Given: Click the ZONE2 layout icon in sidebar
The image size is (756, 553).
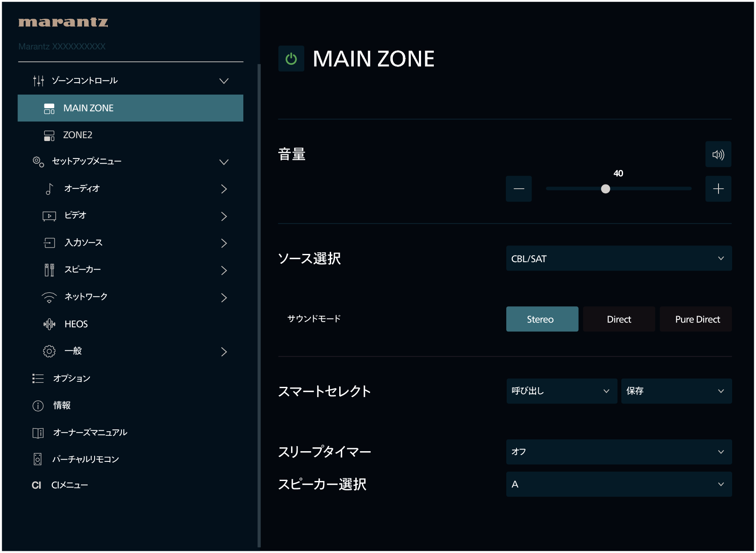Looking at the screenshot, I should coord(49,135).
